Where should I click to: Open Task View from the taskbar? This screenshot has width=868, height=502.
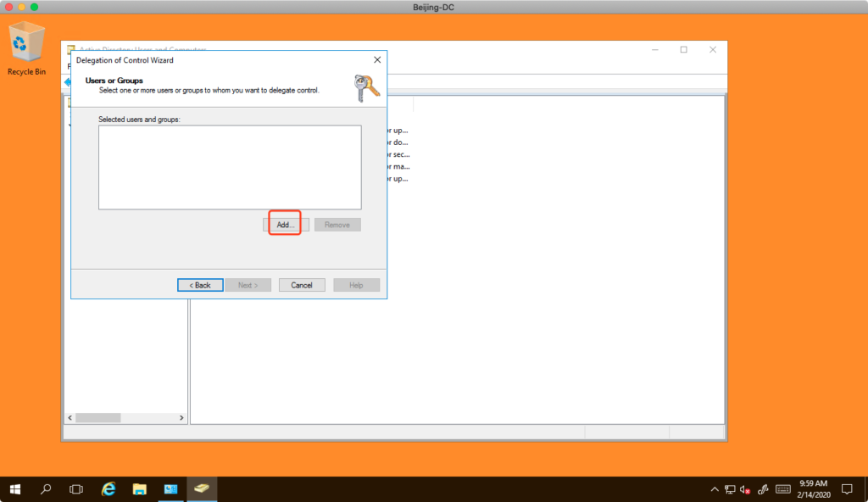[x=76, y=489]
